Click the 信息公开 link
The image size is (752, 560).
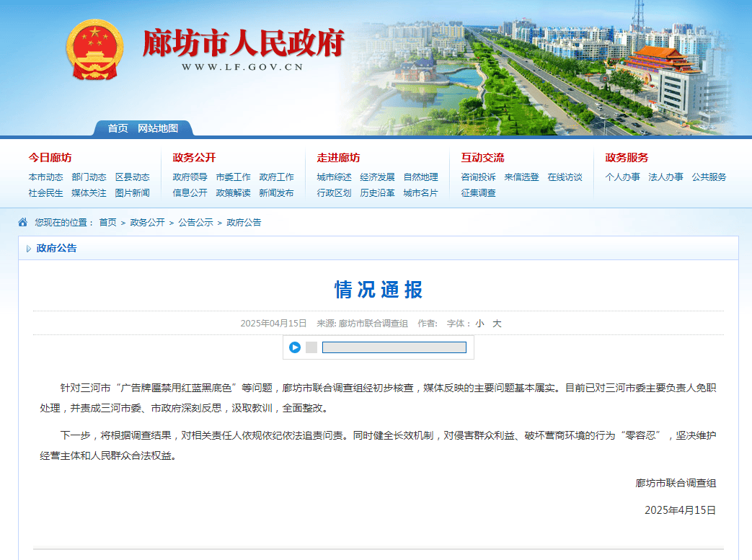coord(189,193)
